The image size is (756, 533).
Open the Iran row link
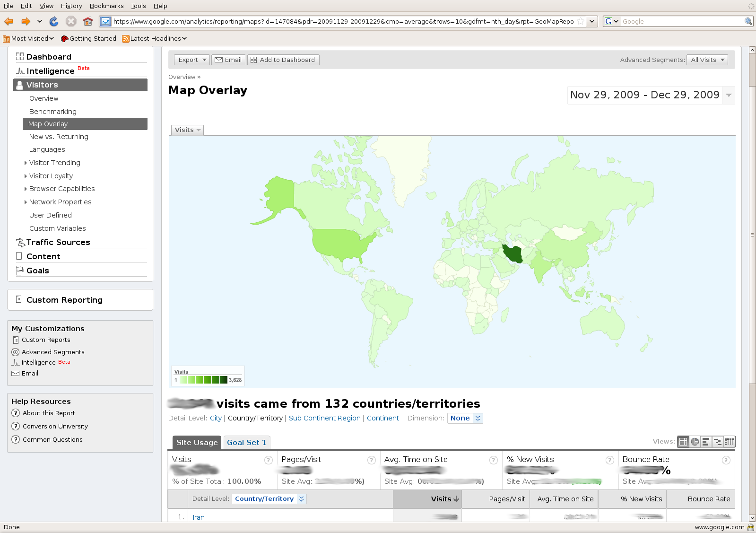(x=199, y=517)
